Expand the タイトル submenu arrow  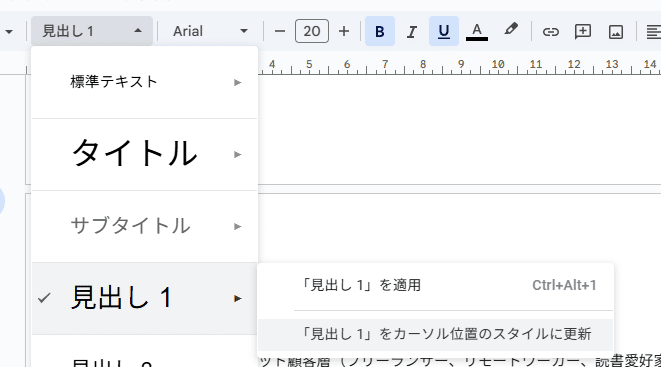(x=238, y=155)
